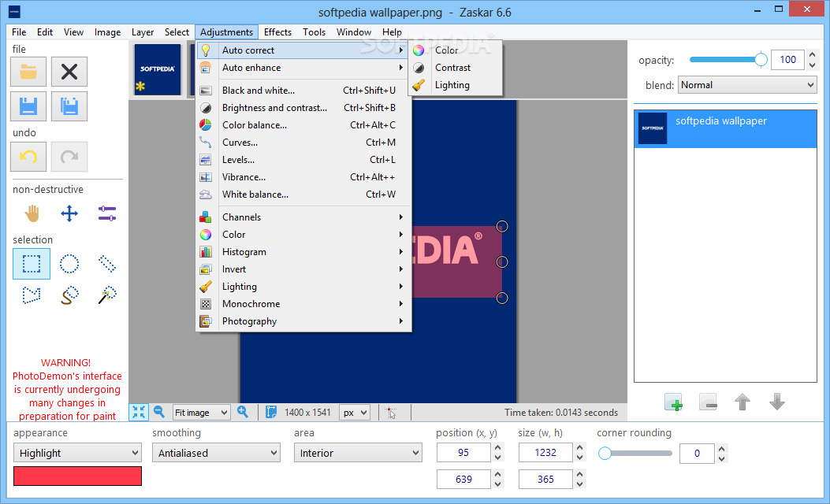This screenshot has height=504, width=830.
Task: Click the Softpedia image thumbnail tab
Action: 157,70
